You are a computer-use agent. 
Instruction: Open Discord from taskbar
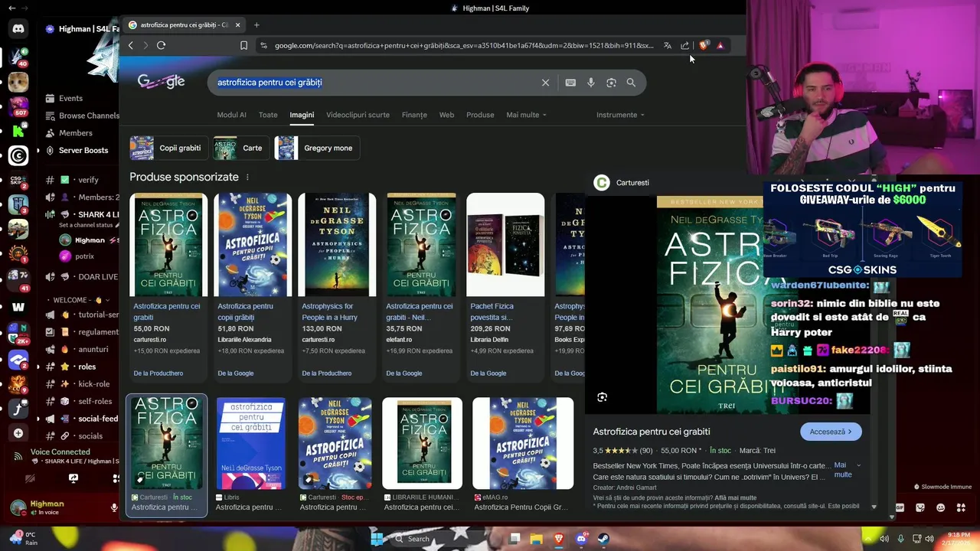pos(581,539)
